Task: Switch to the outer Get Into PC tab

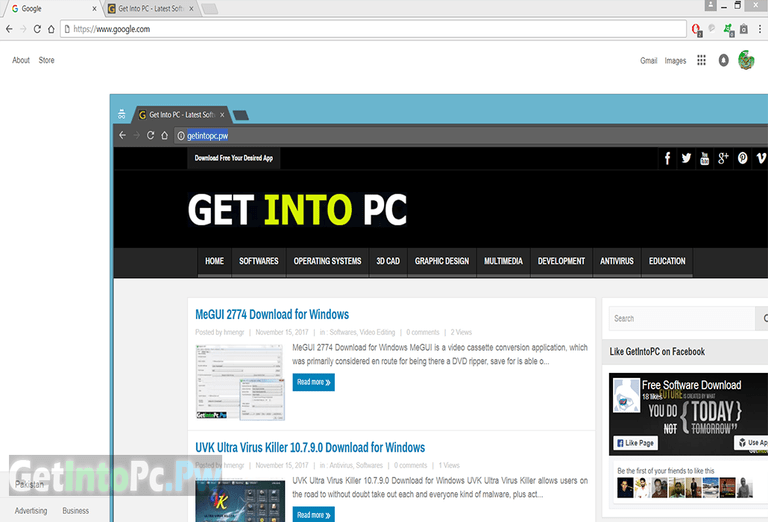Action: 151,8
